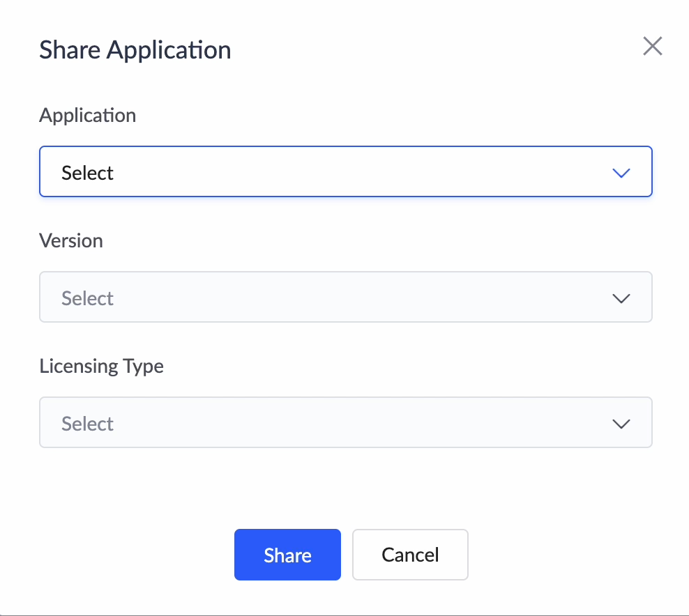Open the Licensing Type select box
Viewport: 689px width, 616px height.
[x=345, y=422]
